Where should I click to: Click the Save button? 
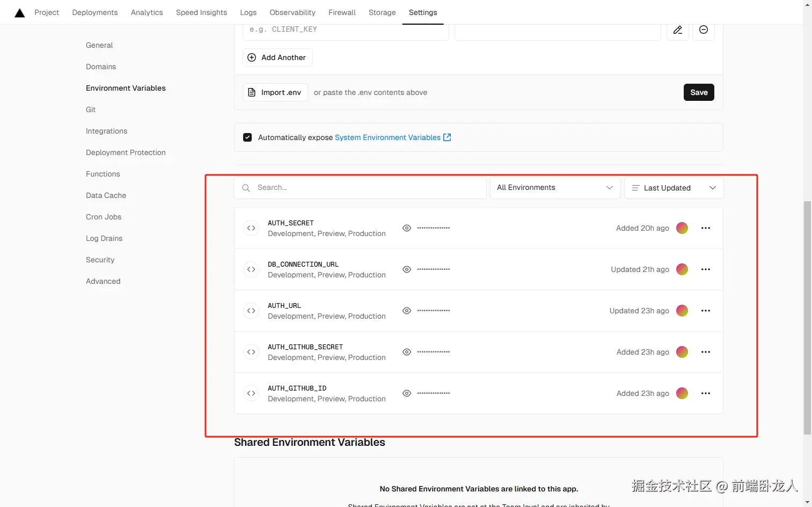[x=699, y=92]
